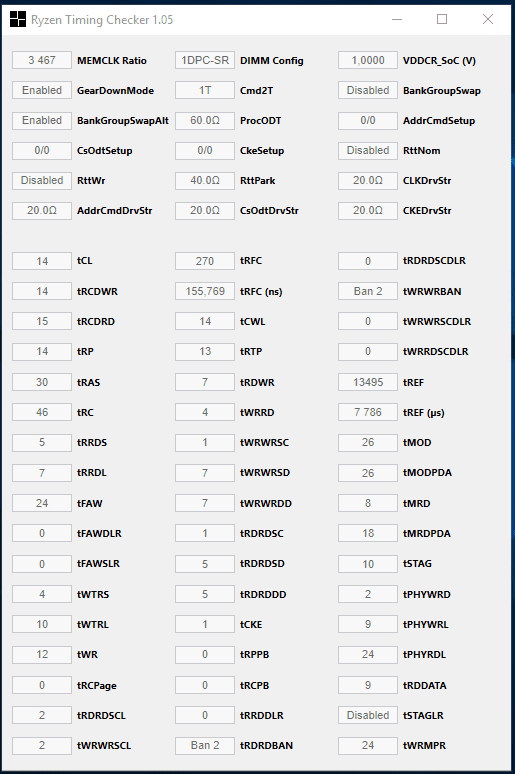Click the DIMM Config 1DPC-SR field
This screenshot has width=515, height=774.
(205, 60)
